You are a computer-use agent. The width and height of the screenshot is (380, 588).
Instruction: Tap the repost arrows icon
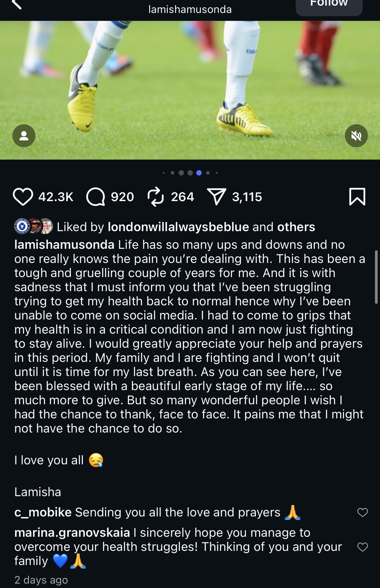point(155,197)
